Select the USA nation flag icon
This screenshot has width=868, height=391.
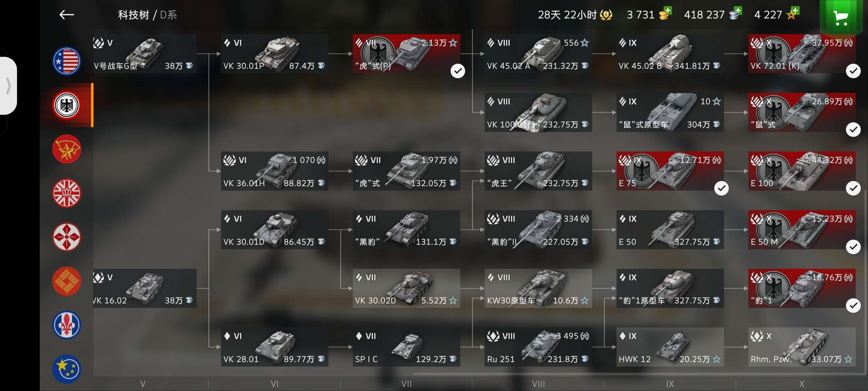67,61
